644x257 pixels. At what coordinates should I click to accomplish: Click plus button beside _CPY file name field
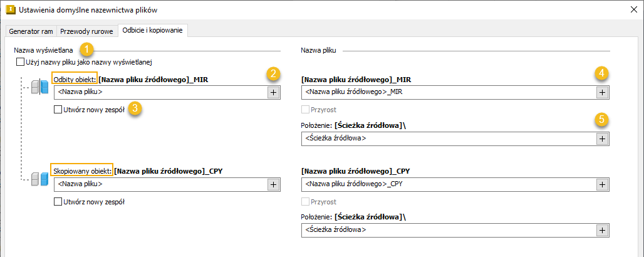[x=601, y=184]
